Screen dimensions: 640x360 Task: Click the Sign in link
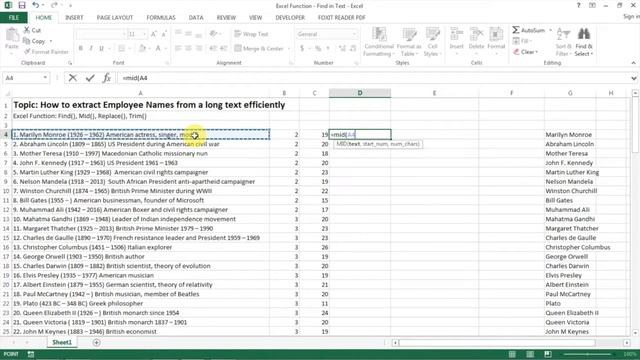click(631, 16)
